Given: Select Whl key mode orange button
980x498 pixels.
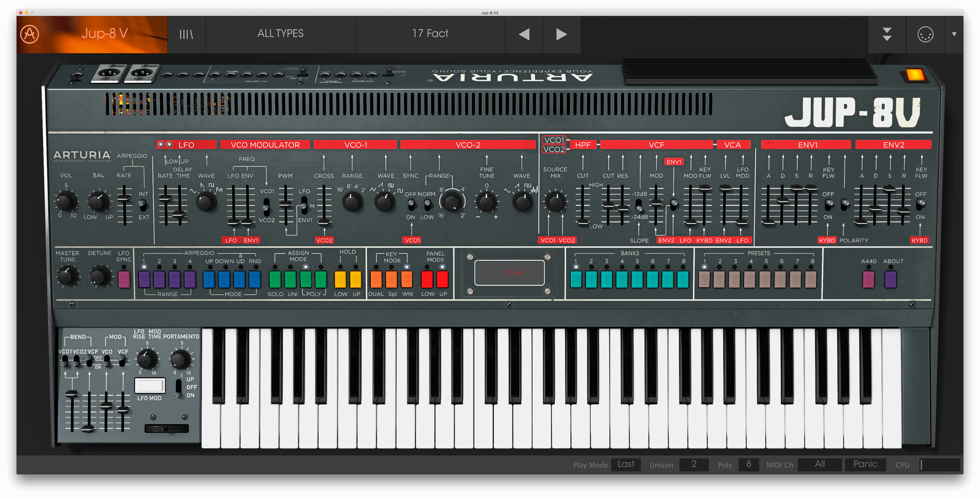Looking at the screenshot, I should pyautogui.click(x=407, y=279).
